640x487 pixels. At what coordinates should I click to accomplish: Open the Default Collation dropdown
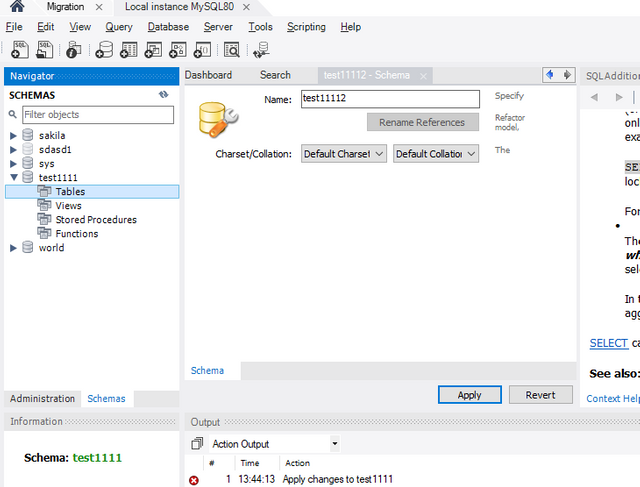436,154
